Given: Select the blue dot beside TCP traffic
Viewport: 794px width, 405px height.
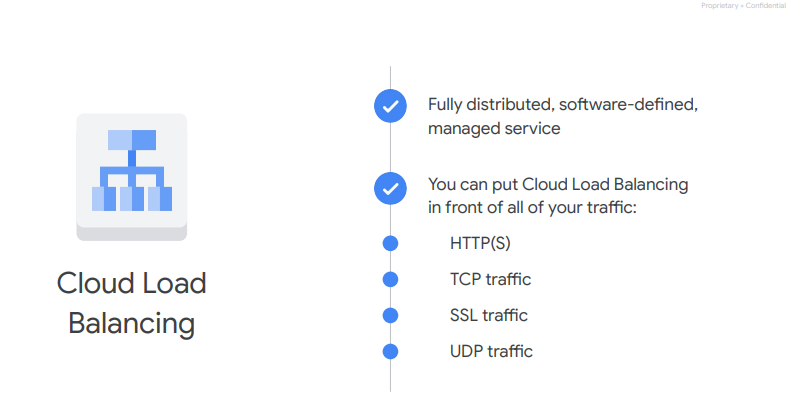Looking at the screenshot, I should (x=390, y=279).
